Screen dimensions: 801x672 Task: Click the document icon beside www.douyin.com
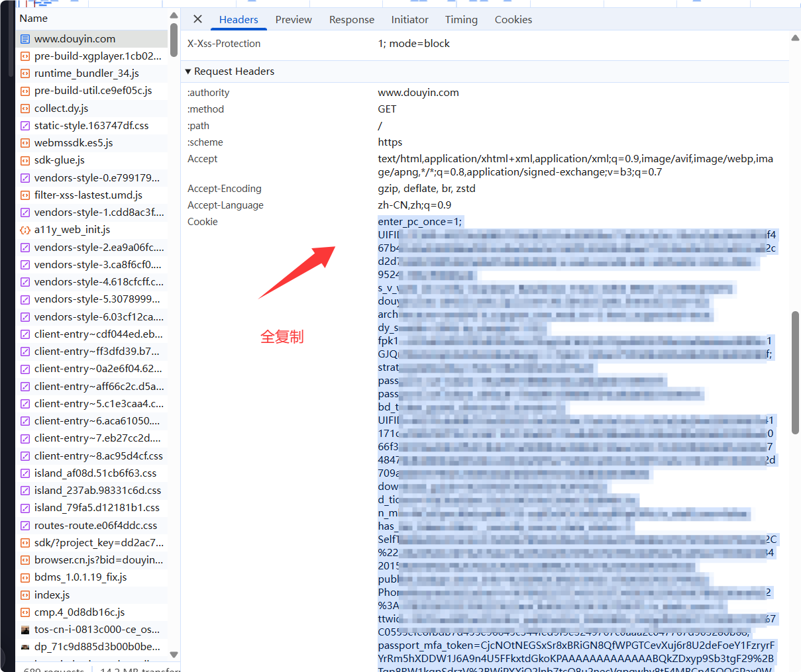point(25,39)
